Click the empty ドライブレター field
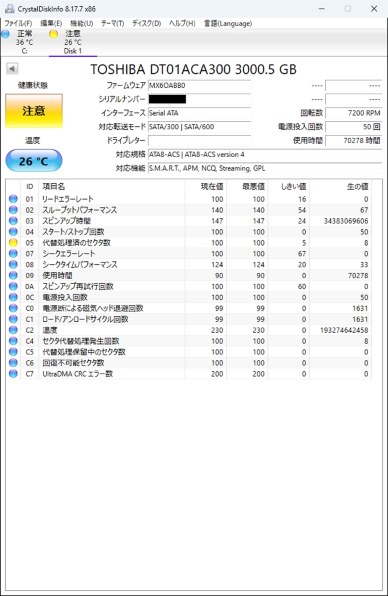The image size is (388, 596). 200,141
